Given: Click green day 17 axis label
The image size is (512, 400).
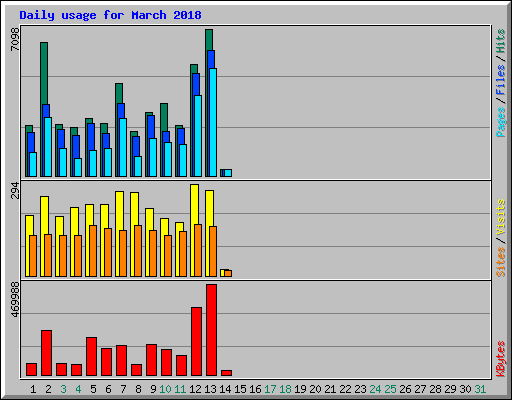Looking at the screenshot, I should (x=270, y=389).
